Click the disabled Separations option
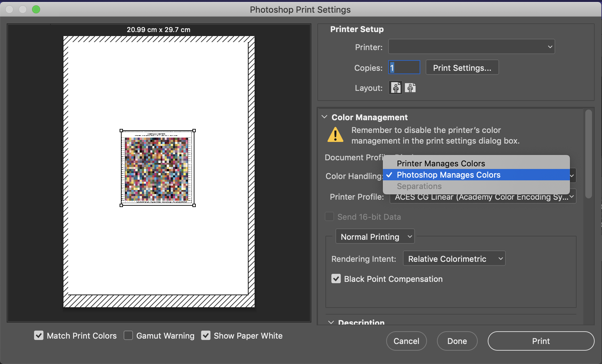The width and height of the screenshot is (602, 364). (476, 186)
